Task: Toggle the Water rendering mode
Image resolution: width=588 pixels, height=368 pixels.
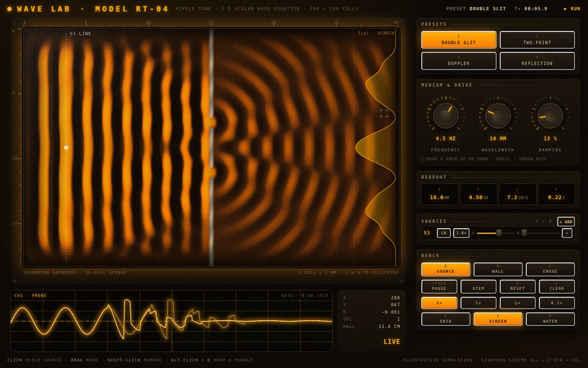Action: point(550,319)
